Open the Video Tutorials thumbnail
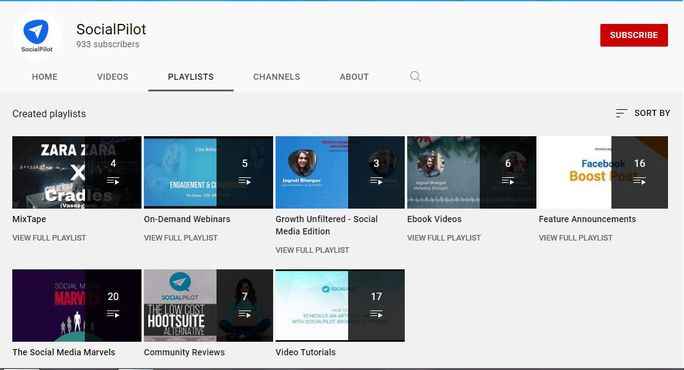Image resolution: width=684 pixels, height=370 pixels. tap(340, 305)
